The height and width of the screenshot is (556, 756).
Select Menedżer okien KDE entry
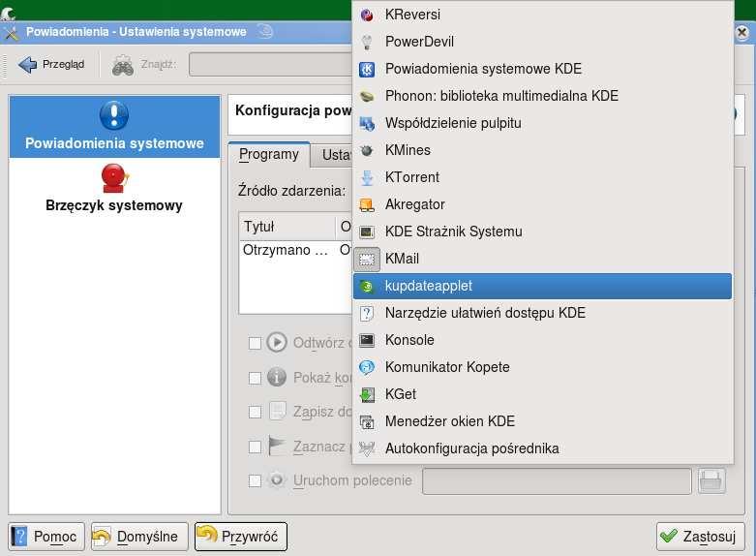coord(542,421)
